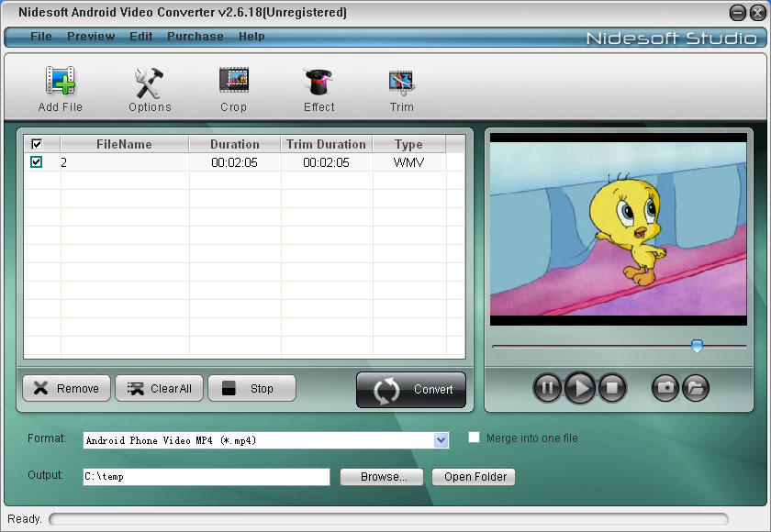Open the Options tools icon

point(150,82)
